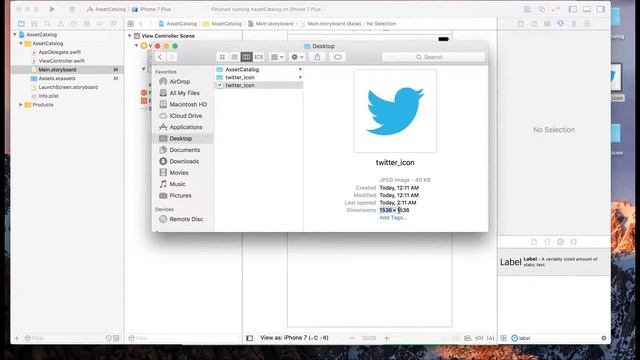Switch Finder to Cover Flow view
The width and height of the screenshot is (640, 360).
(x=258, y=57)
